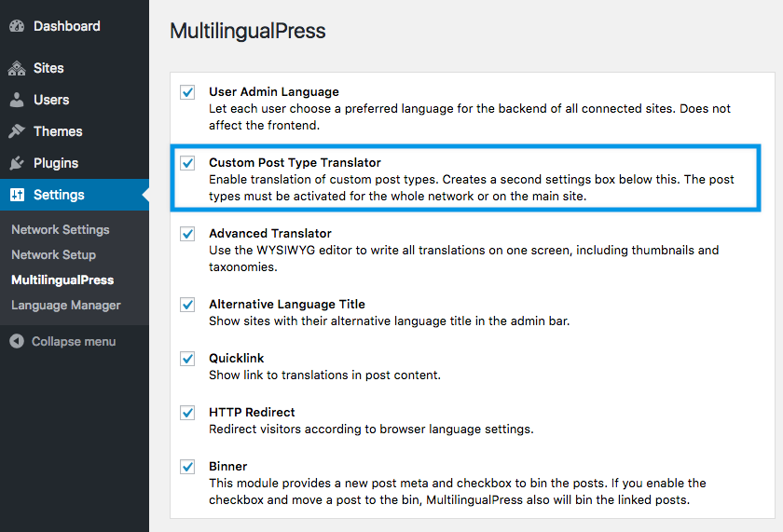Image resolution: width=783 pixels, height=532 pixels.
Task: Disable the Advanced Translator checkbox
Action: [187, 234]
